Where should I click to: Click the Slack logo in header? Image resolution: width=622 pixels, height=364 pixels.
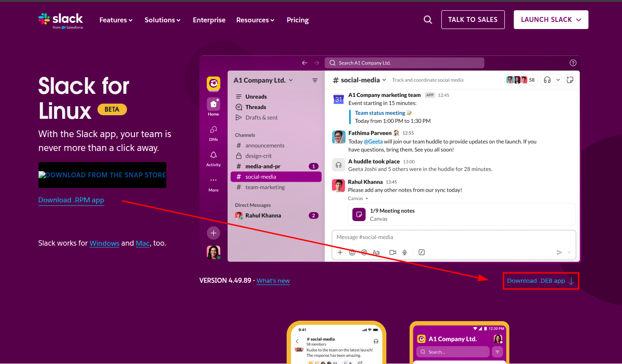click(x=61, y=21)
